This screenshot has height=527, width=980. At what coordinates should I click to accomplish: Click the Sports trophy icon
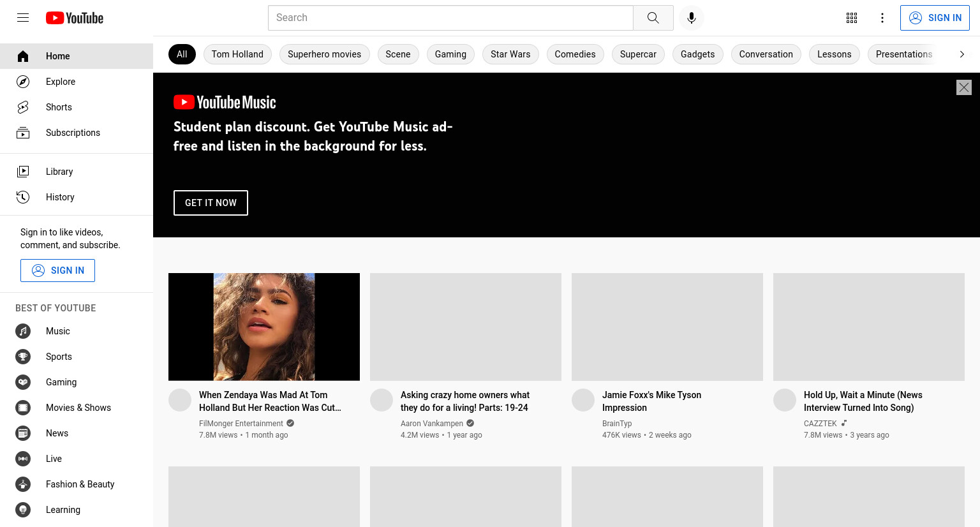pos(23,357)
